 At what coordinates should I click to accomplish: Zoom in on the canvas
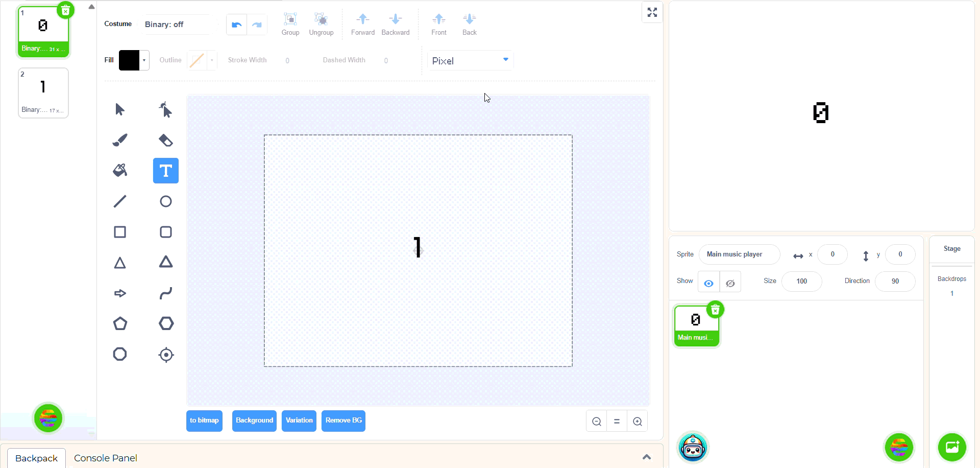point(638,422)
